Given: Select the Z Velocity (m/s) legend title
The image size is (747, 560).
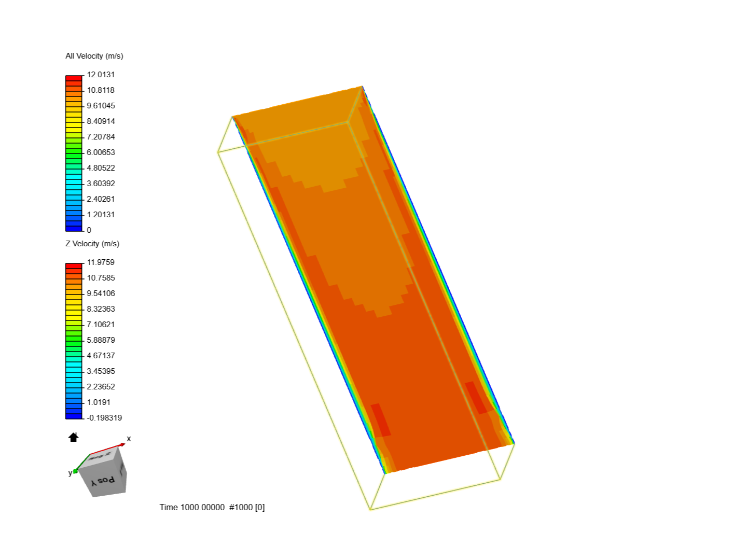Looking at the screenshot, I should point(92,244).
